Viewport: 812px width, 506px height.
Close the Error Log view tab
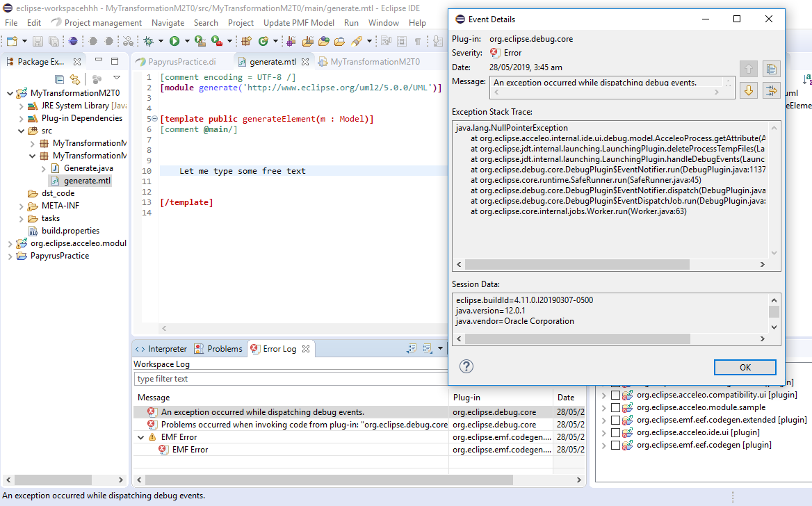pyautogui.click(x=306, y=349)
